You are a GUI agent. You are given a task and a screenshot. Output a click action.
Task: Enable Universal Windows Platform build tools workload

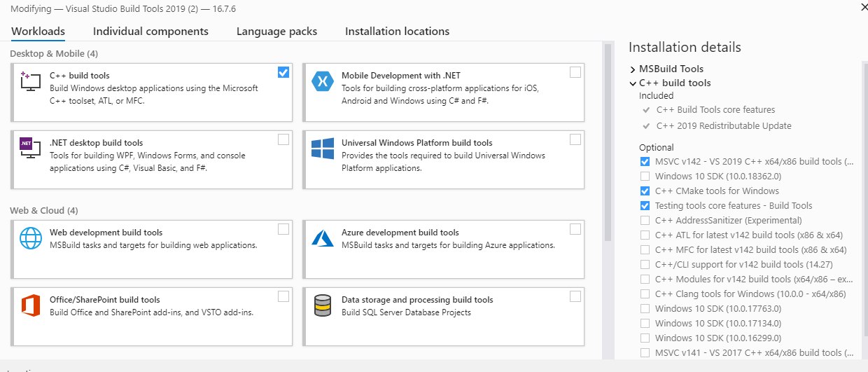click(575, 139)
